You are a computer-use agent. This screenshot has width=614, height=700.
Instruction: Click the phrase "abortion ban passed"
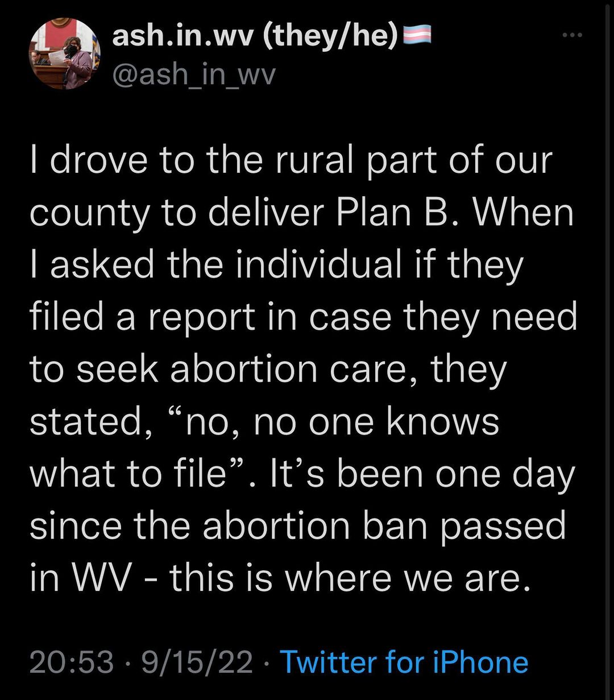[384, 526]
